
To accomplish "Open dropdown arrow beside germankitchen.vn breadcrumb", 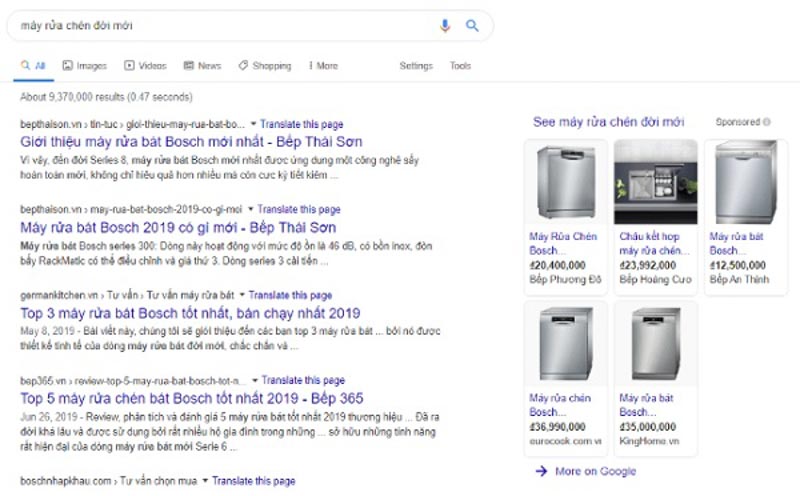I will (242, 295).
